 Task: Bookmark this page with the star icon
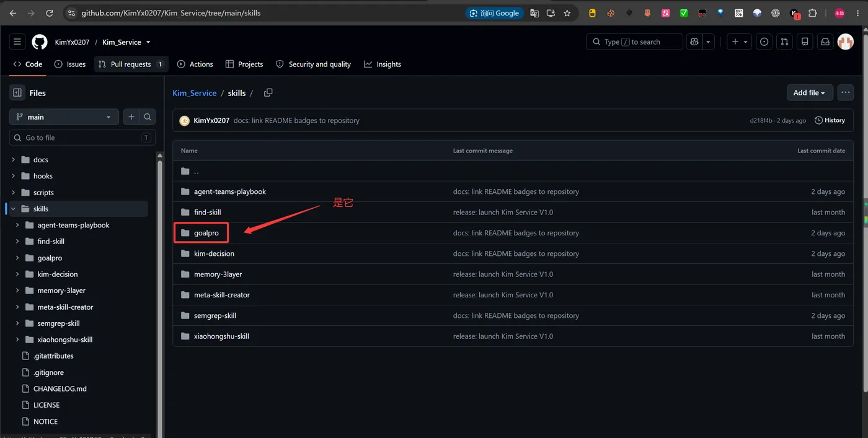(x=567, y=13)
